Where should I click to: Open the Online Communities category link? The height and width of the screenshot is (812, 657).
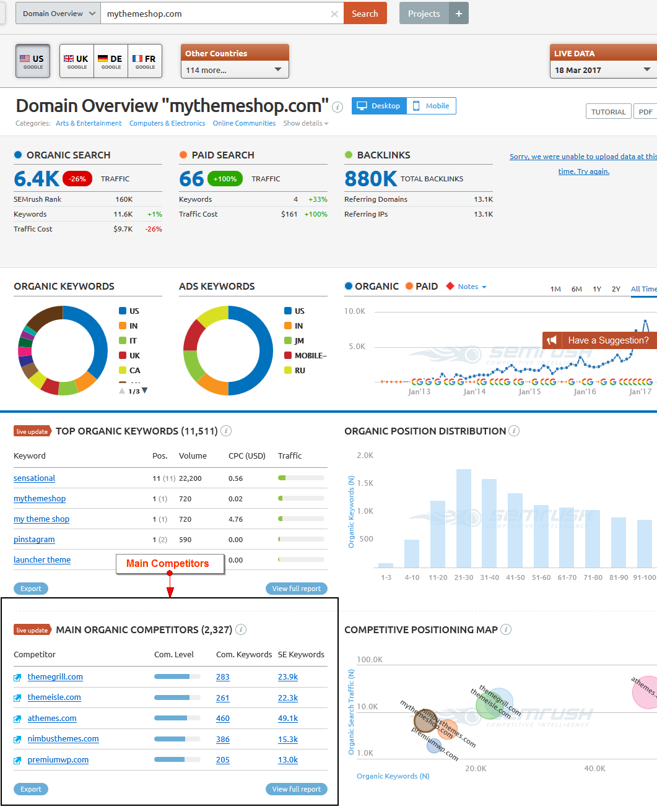coord(244,123)
